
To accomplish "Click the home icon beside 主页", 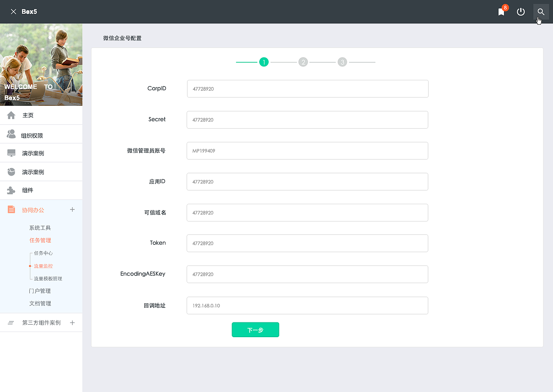I will [11, 115].
